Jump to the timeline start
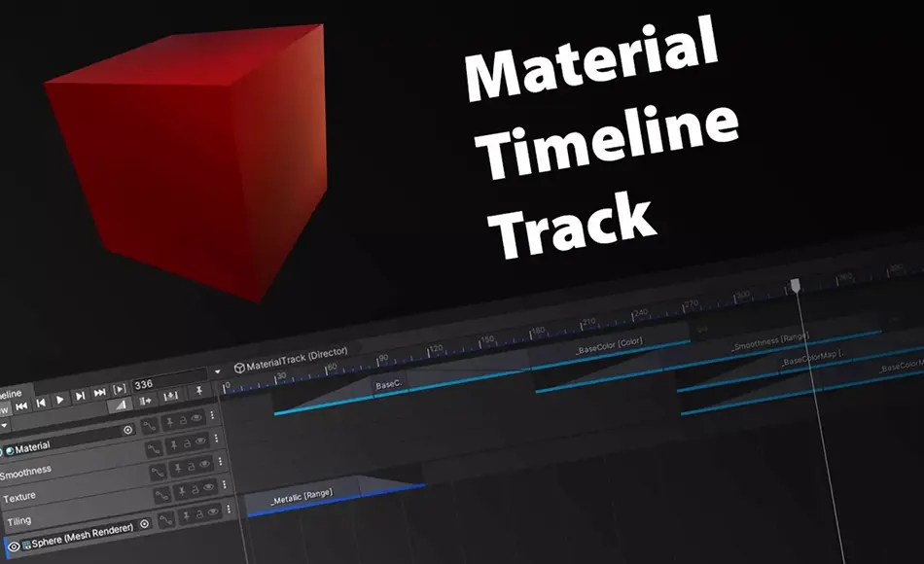Image resolution: width=924 pixels, height=564 pixels. [x=21, y=405]
